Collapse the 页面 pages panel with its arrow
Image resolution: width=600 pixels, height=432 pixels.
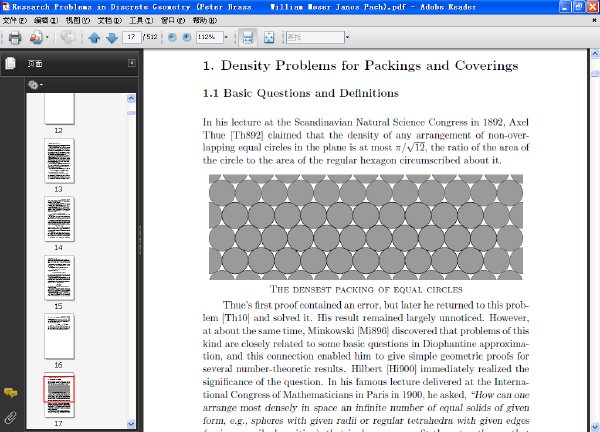132,63
